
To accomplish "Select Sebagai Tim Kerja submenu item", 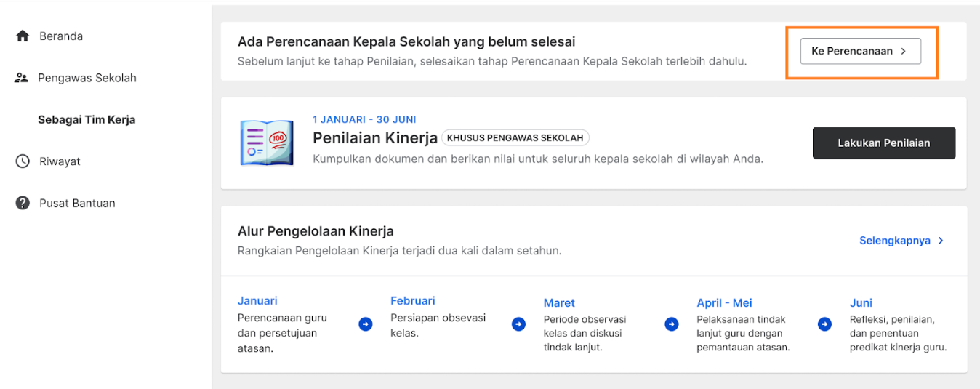I will 87,120.
